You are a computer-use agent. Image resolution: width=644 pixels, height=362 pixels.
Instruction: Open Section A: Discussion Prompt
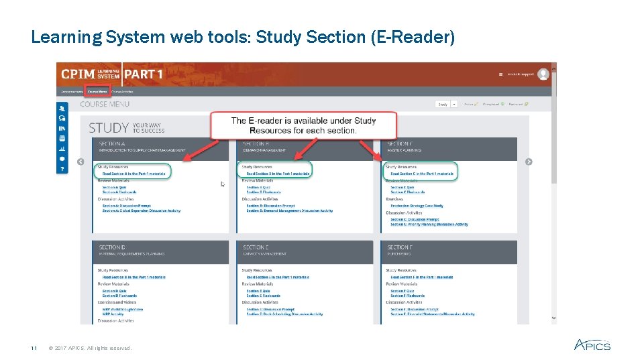pyautogui.click(x=127, y=206)
